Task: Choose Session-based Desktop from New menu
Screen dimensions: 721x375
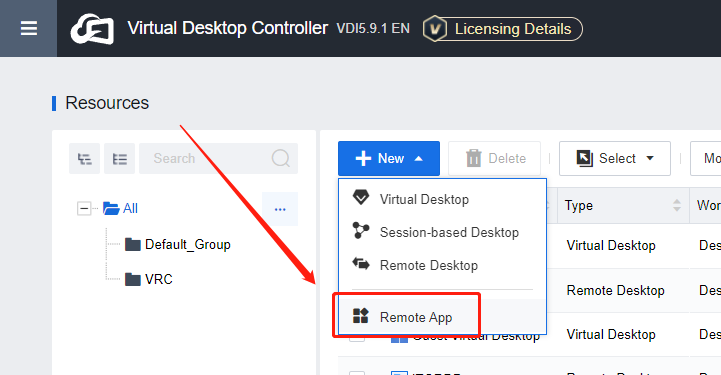Action: pos(442,233)
